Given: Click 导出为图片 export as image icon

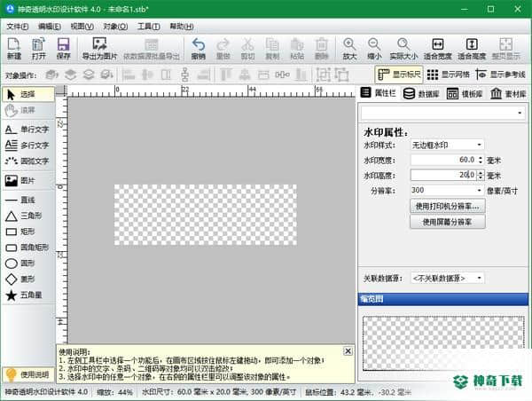Looking at the screenshot, I should tap(99, 49).
